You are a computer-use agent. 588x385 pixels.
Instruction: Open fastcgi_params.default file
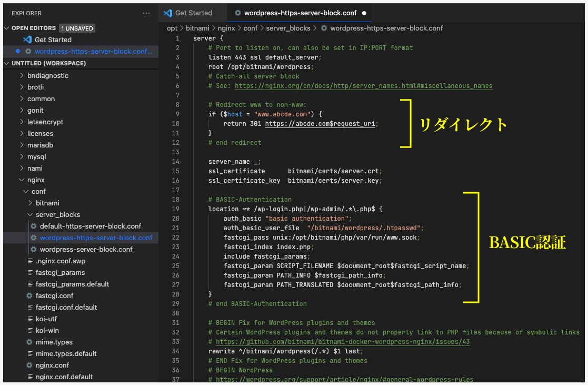click(x=72, y=284)
